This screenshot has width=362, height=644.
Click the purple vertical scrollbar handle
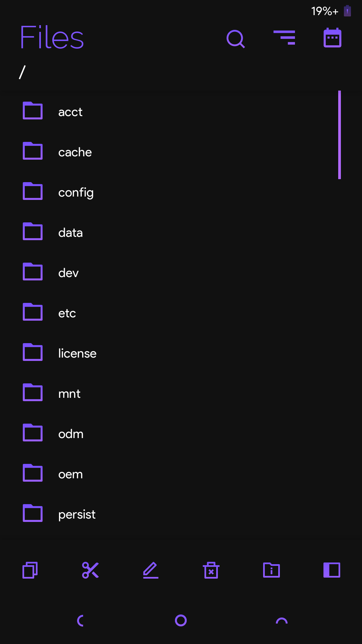coord(340,135)
